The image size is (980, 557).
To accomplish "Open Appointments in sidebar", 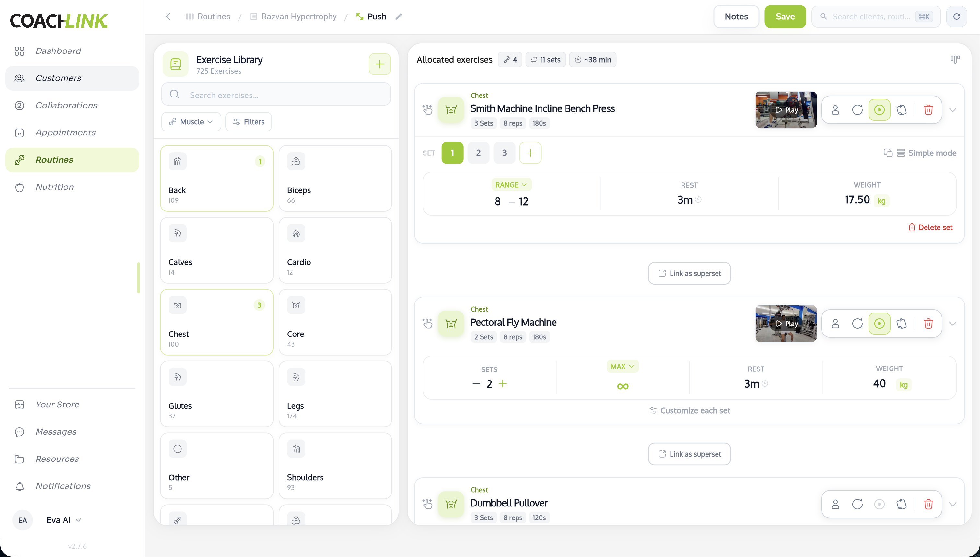I will point(72,132).
